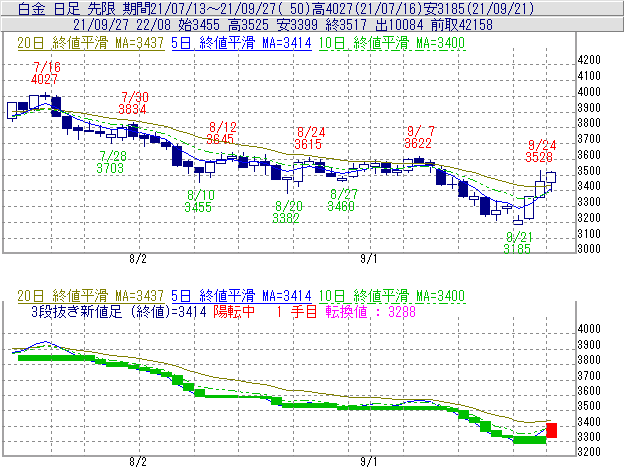Click the 8/27 3460 low annotation
Image resolution: width=624 pixels, height=475 pixels.
[x=342, y=200]
